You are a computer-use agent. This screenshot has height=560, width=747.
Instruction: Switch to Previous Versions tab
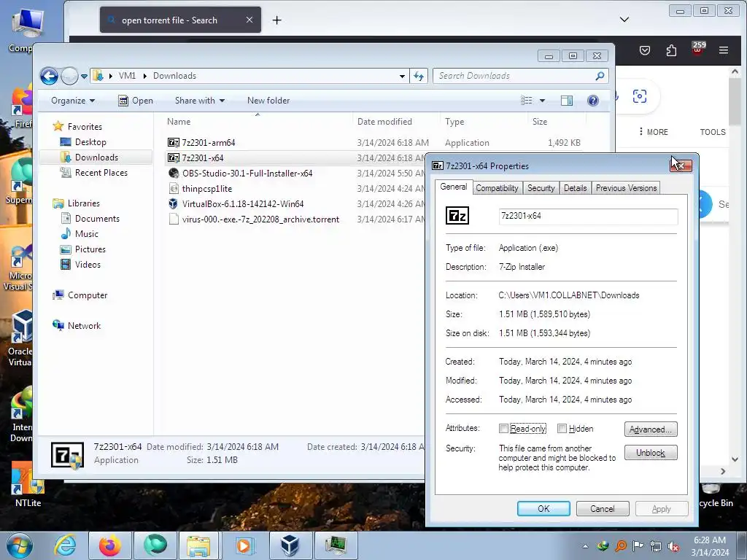(626, 188)
